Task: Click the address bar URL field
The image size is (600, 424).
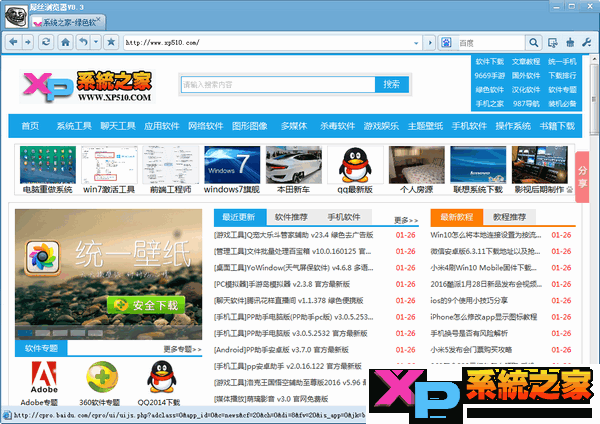Action: 268,43
